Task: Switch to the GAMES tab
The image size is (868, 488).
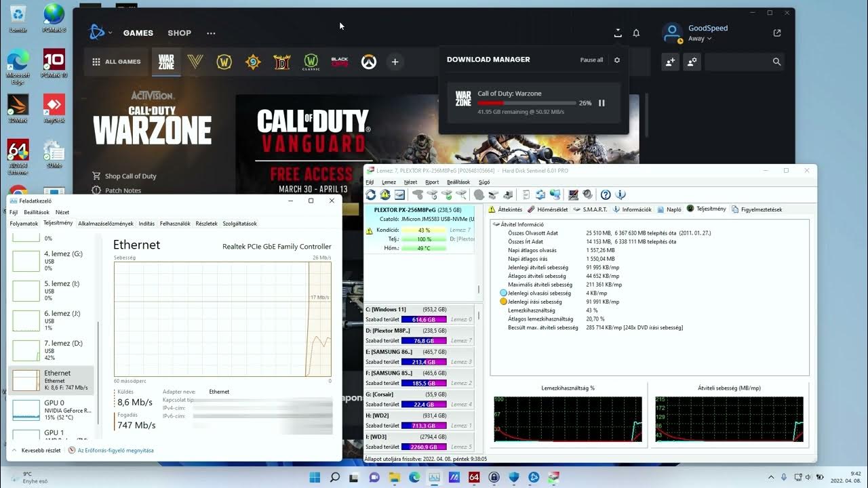Action: tap(138, 33)
